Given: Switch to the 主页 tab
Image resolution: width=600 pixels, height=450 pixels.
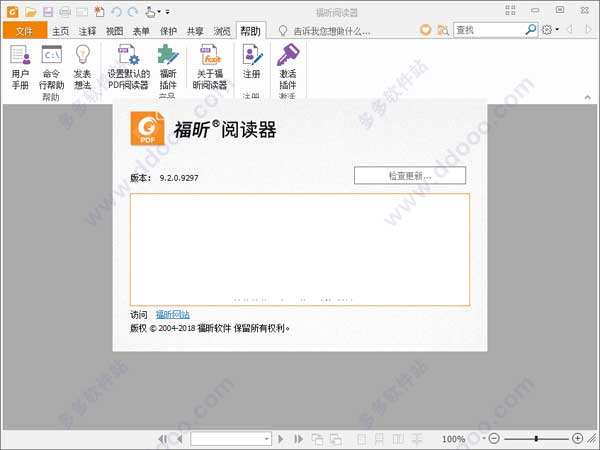Looking at the screenshot, I should pyautogui.click(x=60, y=31).
